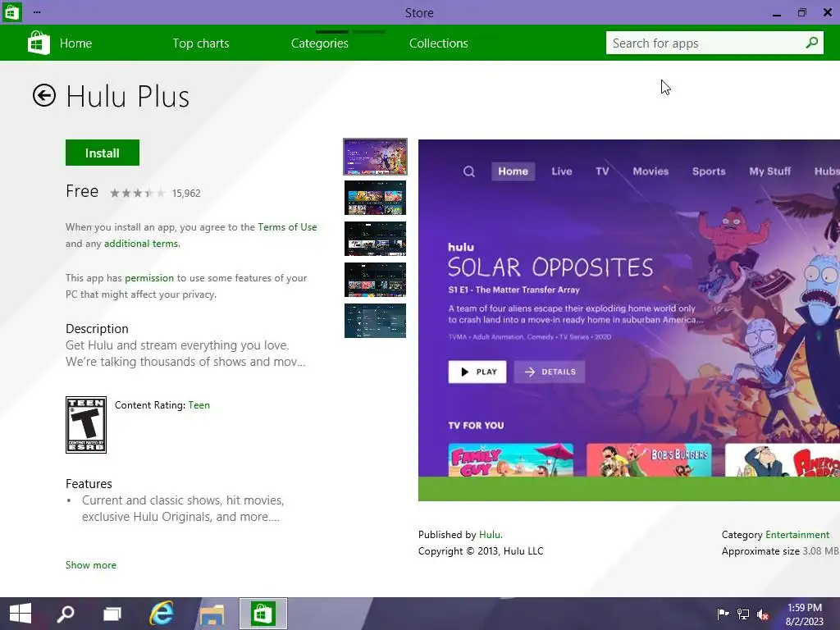The height and width of the screenshot is (630, 840).
Task: Click the Store icon on the taskbar
Action: 262,614
